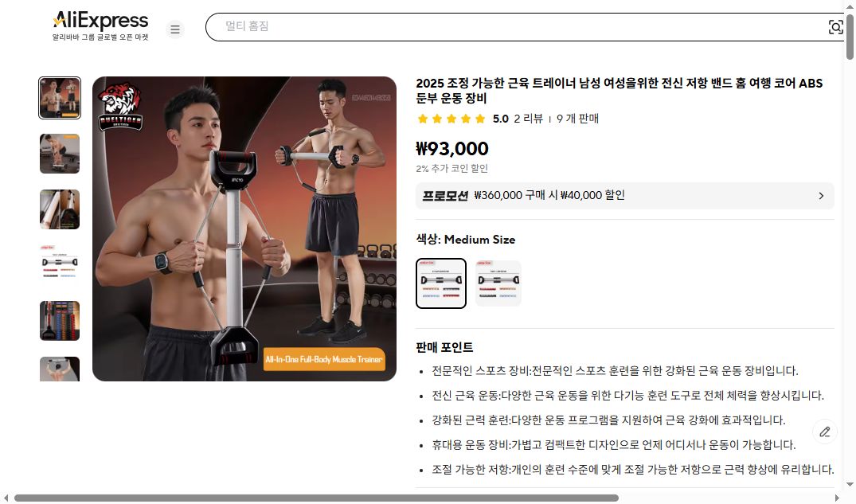Select the resistance bands thumbnail in the sidebar
The image size is (856, 504).
pos(60,320)
